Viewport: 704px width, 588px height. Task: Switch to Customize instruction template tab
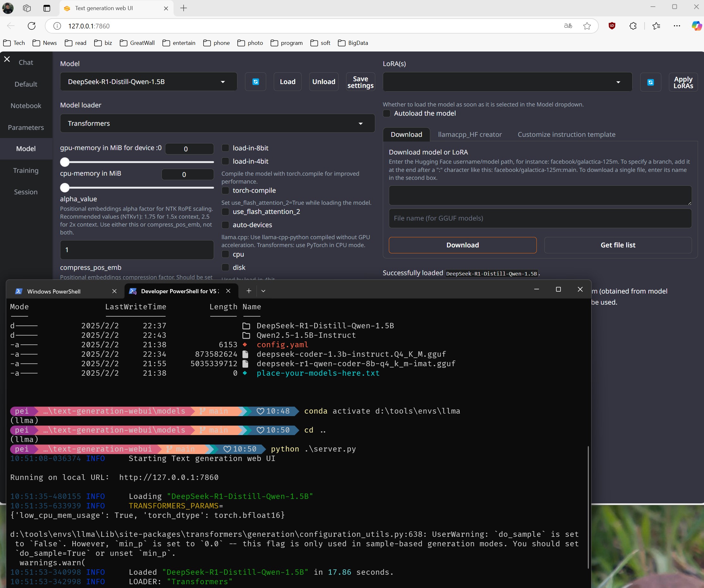click(x=566, y=134)
